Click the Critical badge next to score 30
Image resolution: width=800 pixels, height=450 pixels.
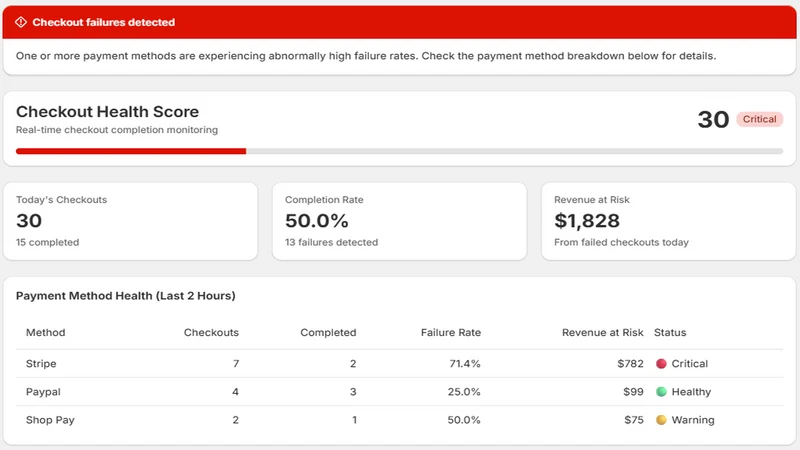tap(759, 119)
